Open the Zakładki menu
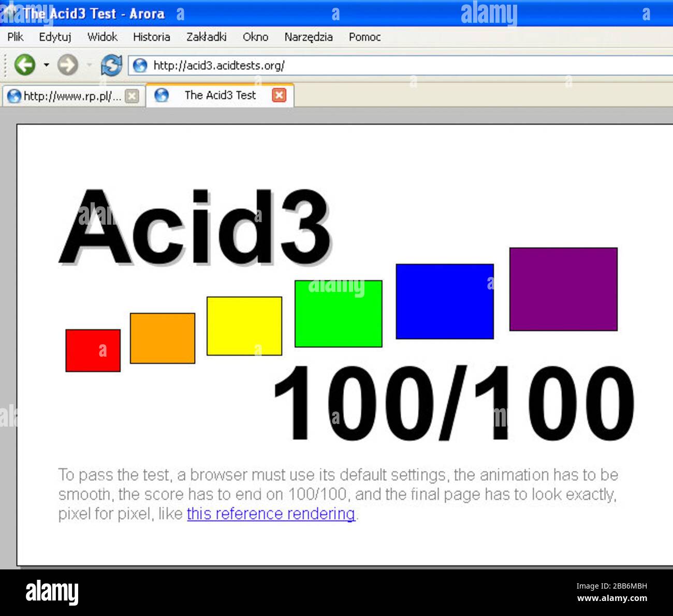Screen dimensions: 673x616 pos(206,37)
